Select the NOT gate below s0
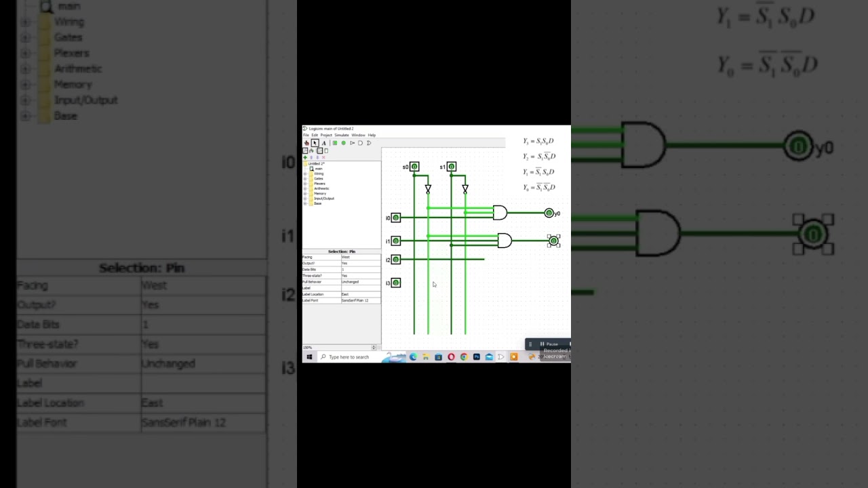 (x=428, y=189)
